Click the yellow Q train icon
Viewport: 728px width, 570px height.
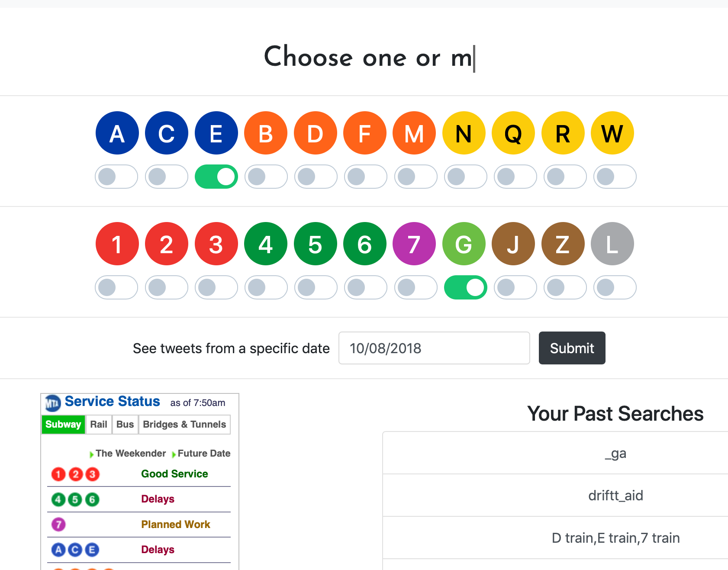(513, 133)
